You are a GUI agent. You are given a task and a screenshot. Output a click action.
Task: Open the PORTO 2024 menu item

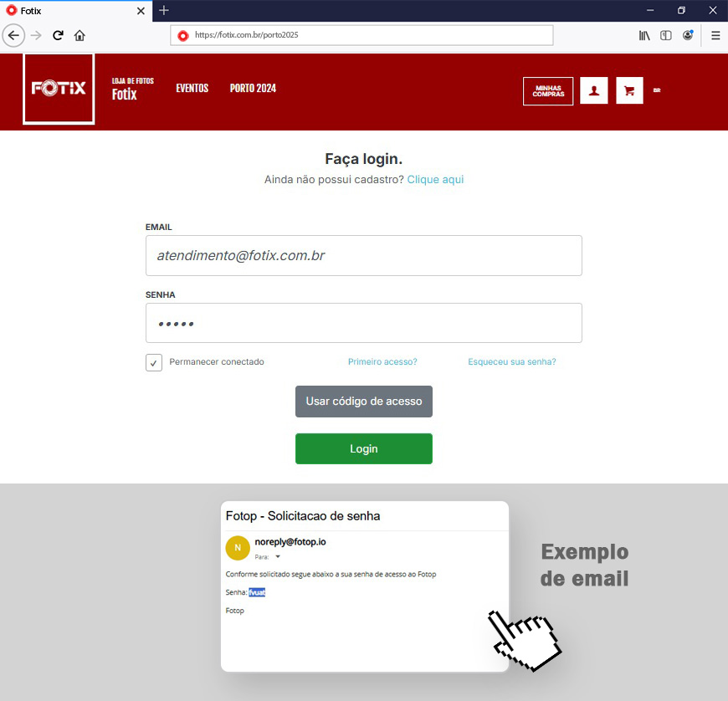click(253, 88)
